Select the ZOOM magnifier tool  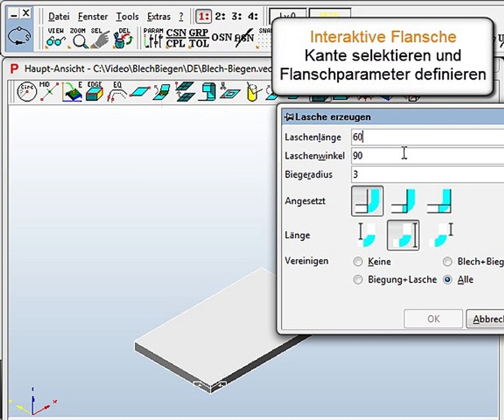78,38
